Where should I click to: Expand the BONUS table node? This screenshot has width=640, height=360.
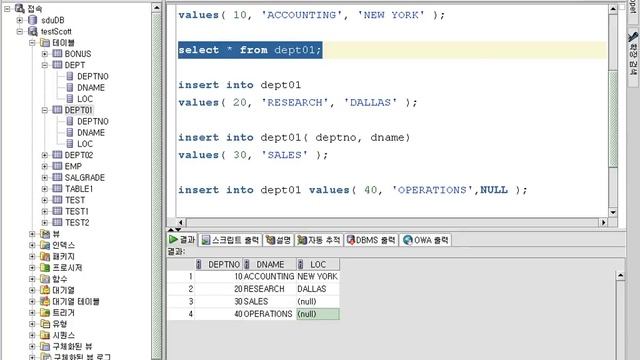(x=45, y=53)
